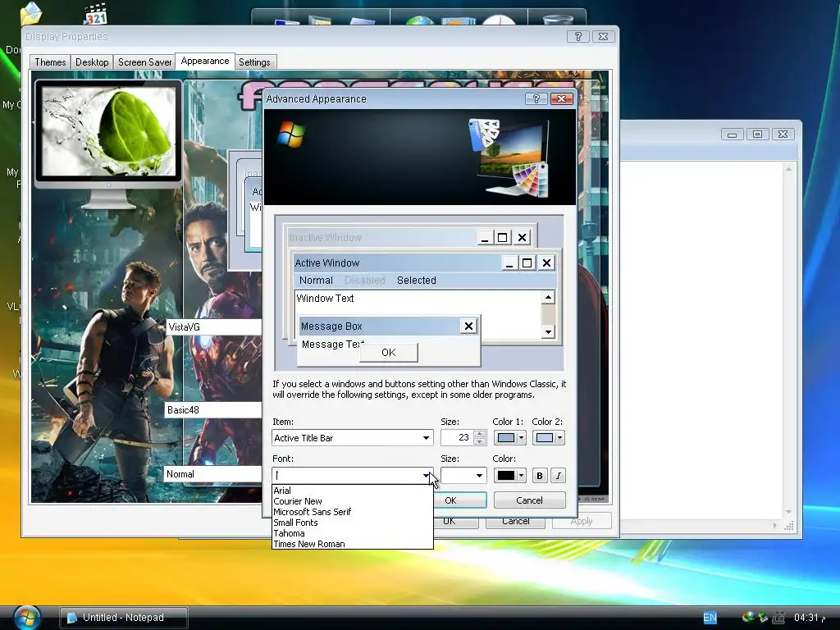Screen dimensions: 840x630
Task: Click the Untitled - Notepad taskbar button
Action: click(124, 617)
